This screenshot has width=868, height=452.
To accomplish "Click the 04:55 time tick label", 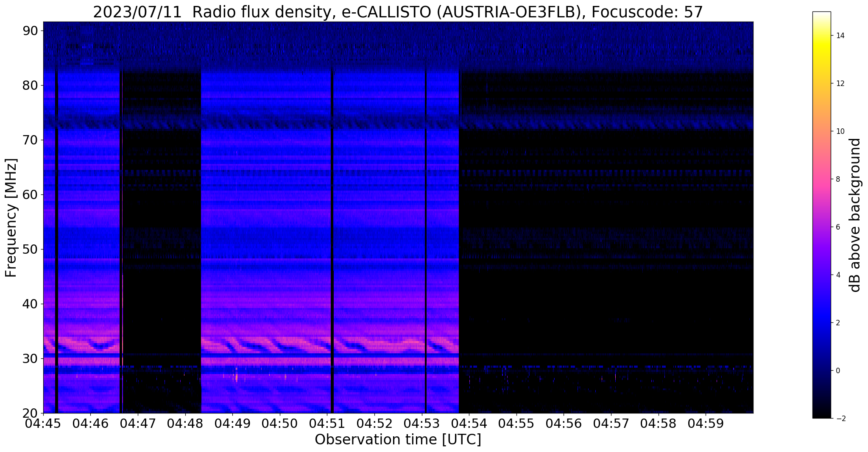I will (x=516, y=423).
